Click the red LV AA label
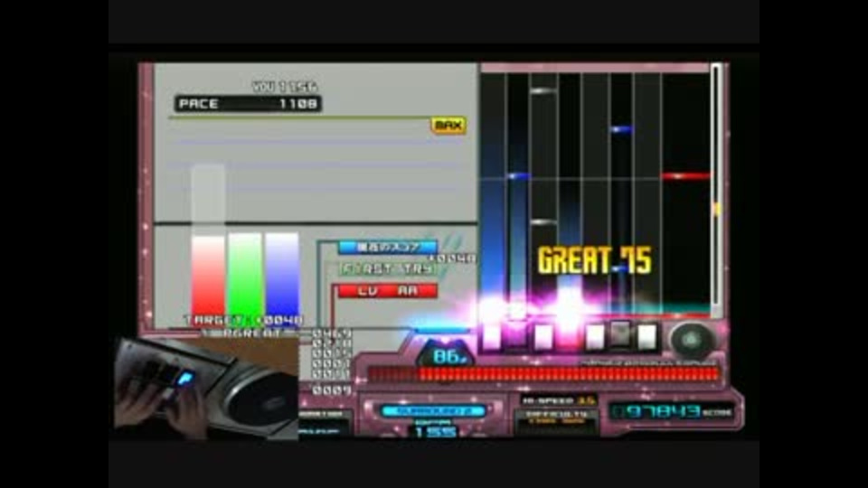 point(388,290)
